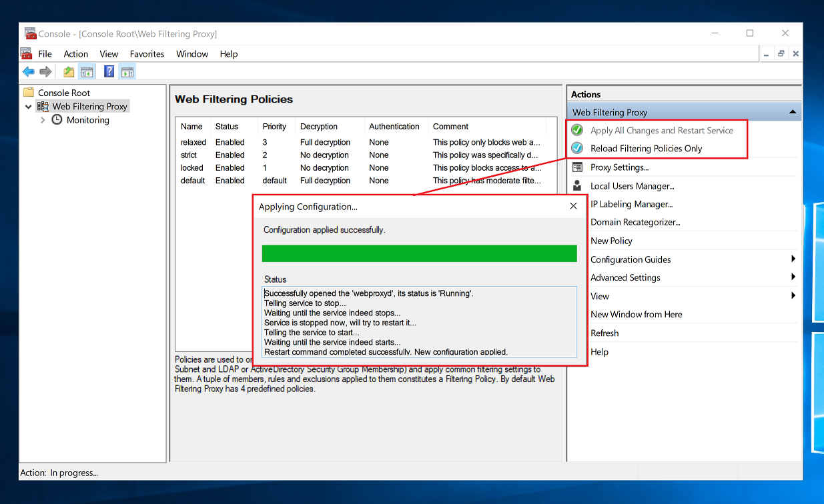Click Apply All Changes and Restart Service
824x504 pixels.
[662, 130]
